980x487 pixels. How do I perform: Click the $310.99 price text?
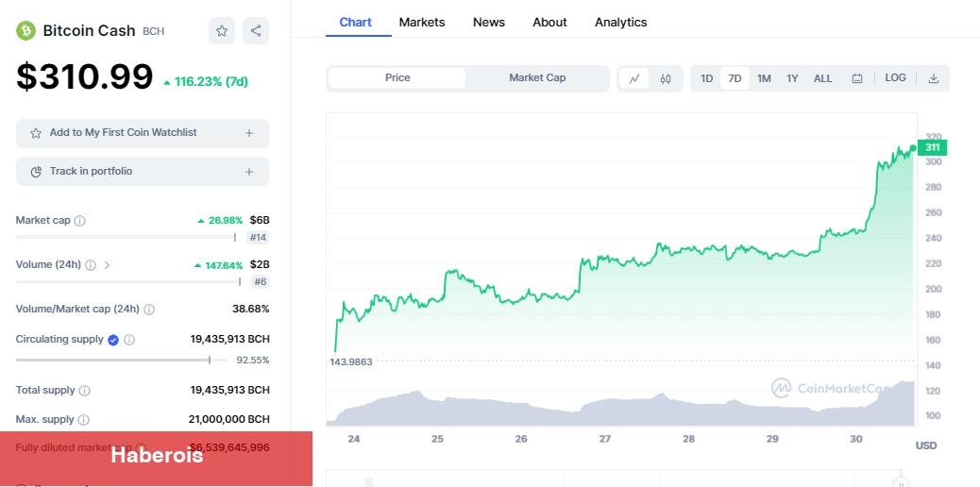(x=84, y=77)
